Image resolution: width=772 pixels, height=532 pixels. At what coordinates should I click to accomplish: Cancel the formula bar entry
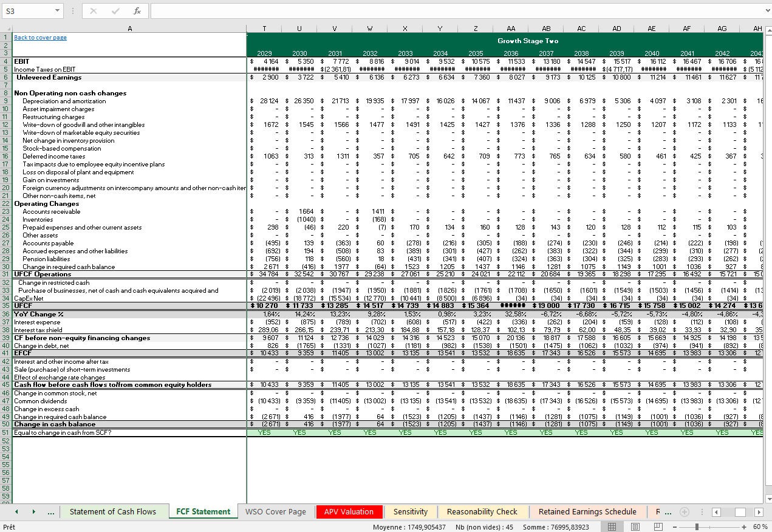coord(94,11)
